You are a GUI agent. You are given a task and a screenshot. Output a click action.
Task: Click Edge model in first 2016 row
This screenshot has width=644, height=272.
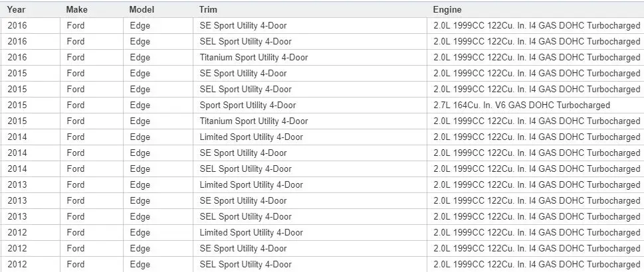click(x=140, y=25)
